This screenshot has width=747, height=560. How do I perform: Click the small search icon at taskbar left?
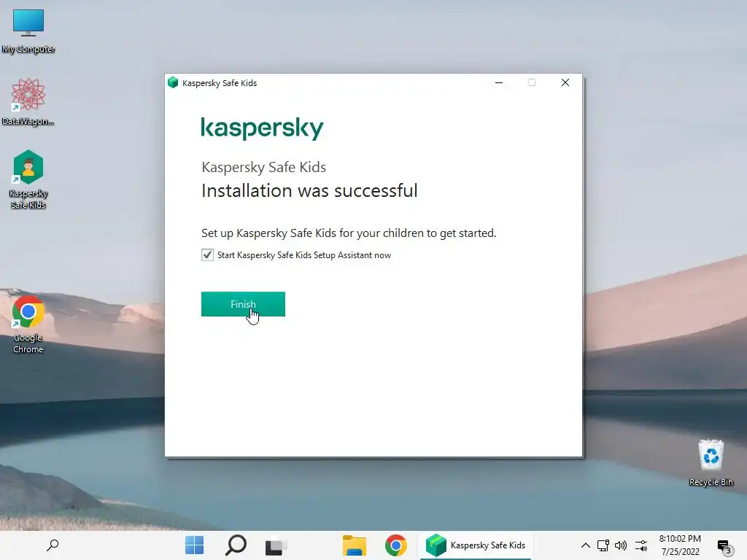click(53, 545)
